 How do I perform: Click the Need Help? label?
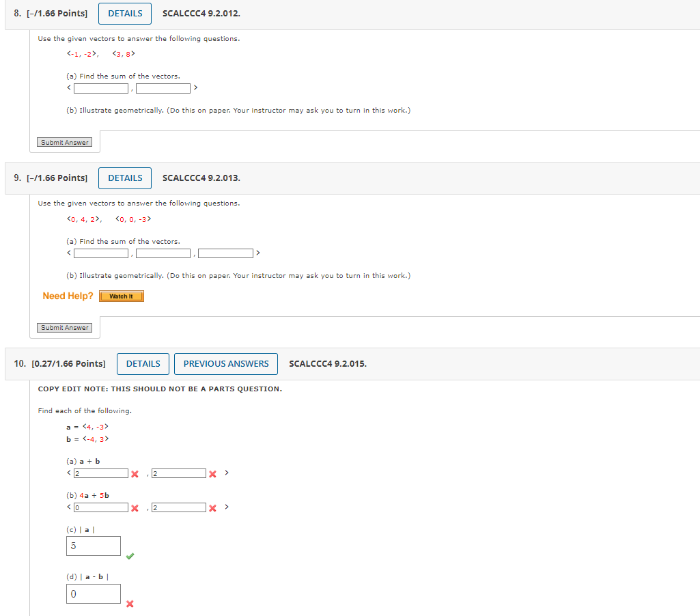click(68, 296)
